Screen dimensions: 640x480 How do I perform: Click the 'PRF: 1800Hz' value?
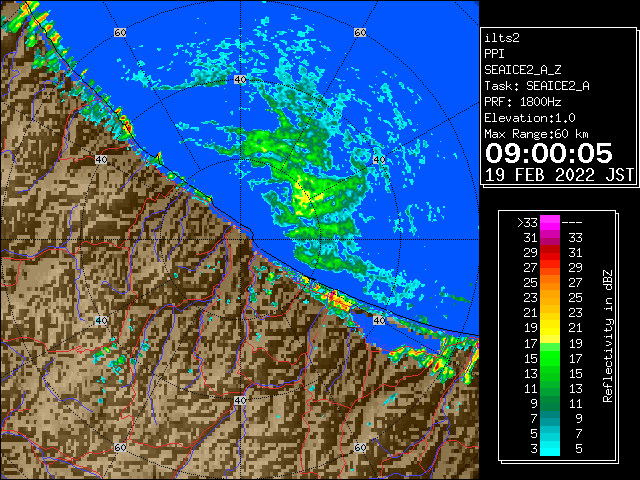(x=522, y=102)
